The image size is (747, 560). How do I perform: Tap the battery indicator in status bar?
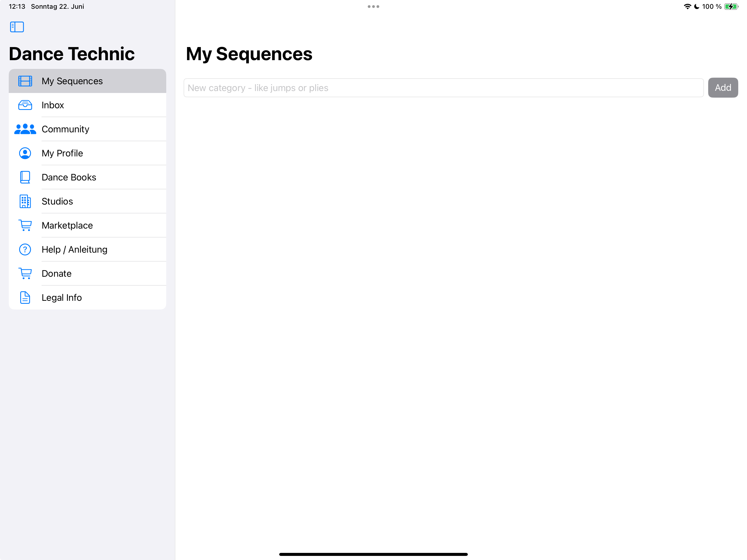(x=731, y=6)
